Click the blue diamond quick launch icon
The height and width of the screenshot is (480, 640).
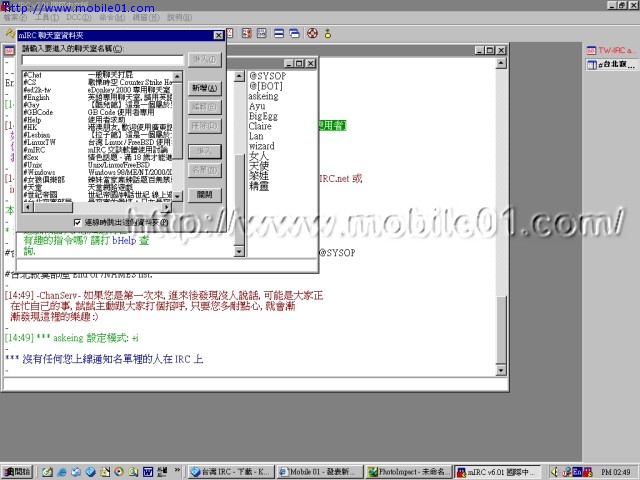pos(90,472)
